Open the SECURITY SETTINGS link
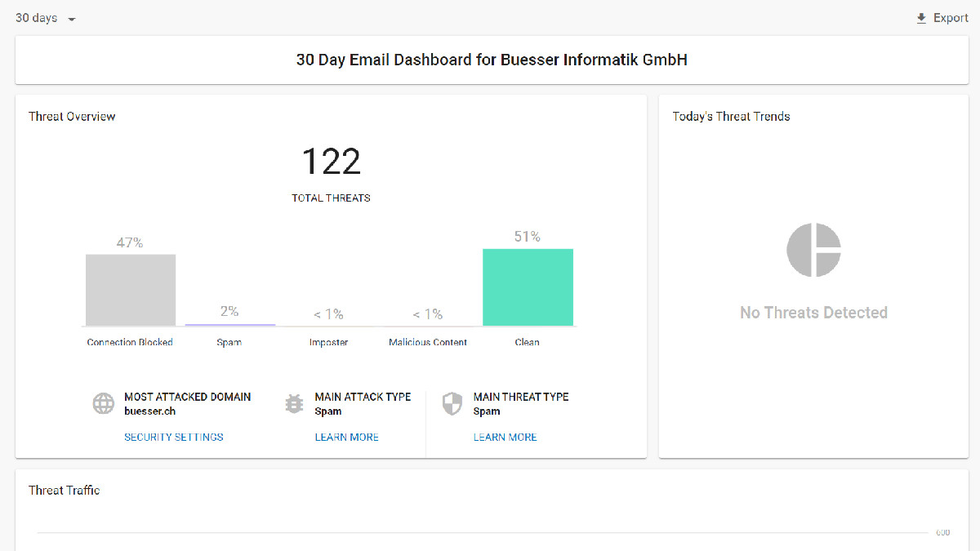 pos(174,437)
